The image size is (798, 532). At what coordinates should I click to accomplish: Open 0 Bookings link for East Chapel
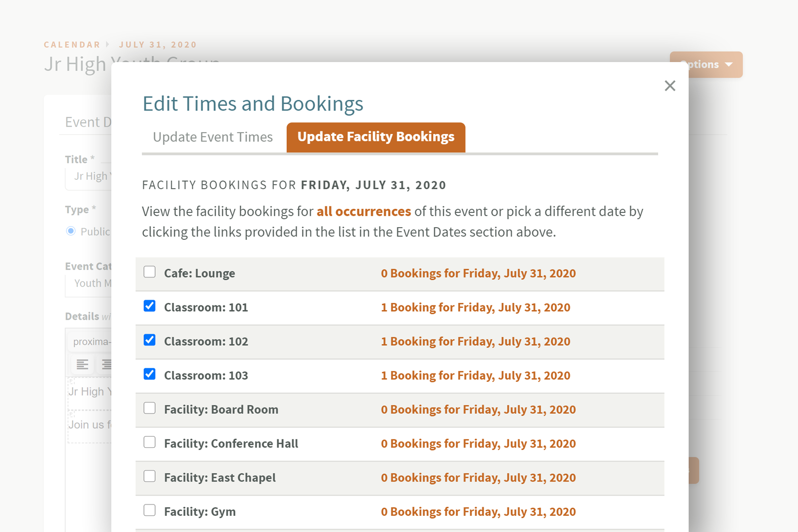tap(478, 477)
